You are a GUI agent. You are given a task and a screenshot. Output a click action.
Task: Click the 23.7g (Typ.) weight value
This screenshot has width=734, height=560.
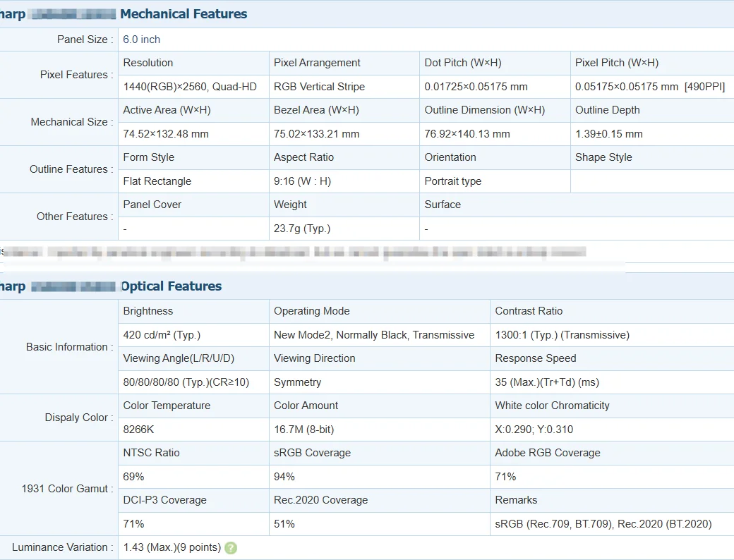pyautogui.click(x=302, y=229)
